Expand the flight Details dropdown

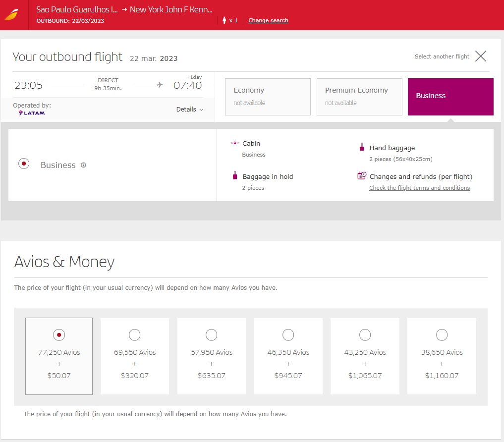pos(189,110)
